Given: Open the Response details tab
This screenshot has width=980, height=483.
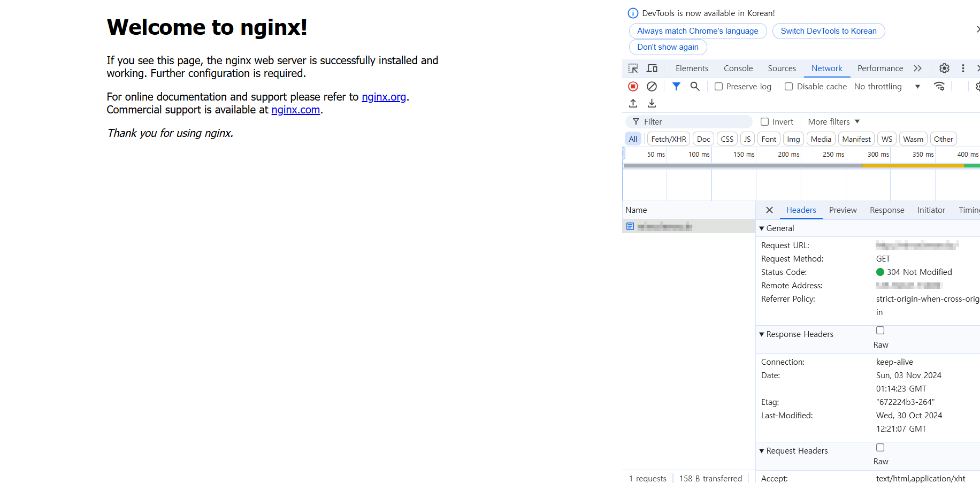Looking at the screenshot, I should 887,210.
